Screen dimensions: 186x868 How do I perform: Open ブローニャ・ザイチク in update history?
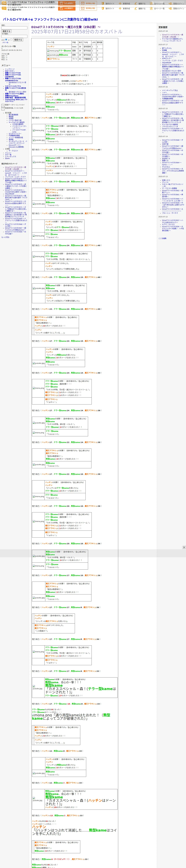170,213
